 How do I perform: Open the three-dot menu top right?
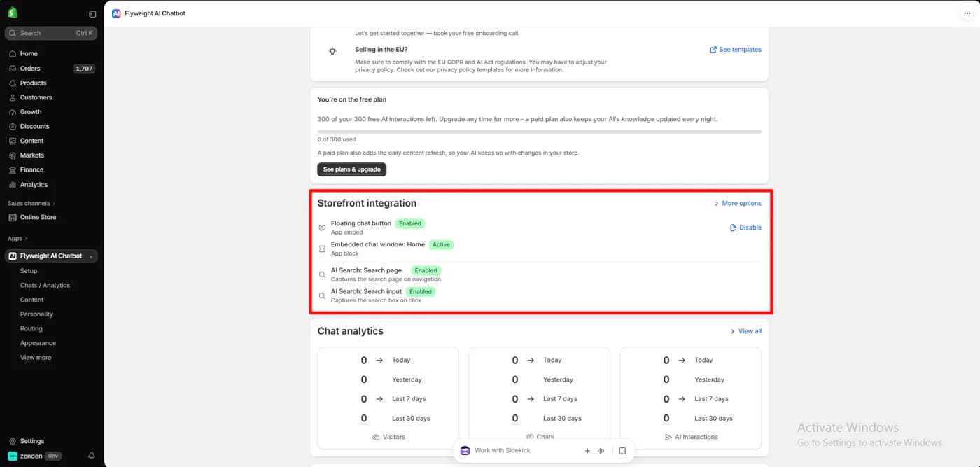pos(967,13)
